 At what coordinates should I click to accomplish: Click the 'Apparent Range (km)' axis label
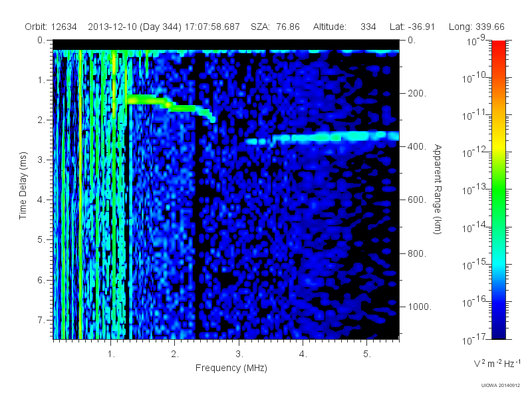click(x=438, y=189)
